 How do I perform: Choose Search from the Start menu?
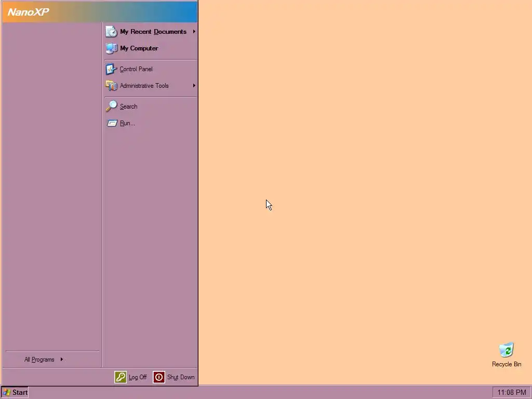point(151,106)
